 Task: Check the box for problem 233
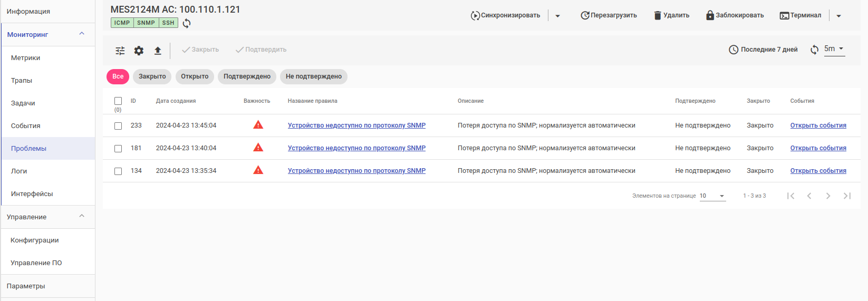pyautogui.click(x=118, y=126)
